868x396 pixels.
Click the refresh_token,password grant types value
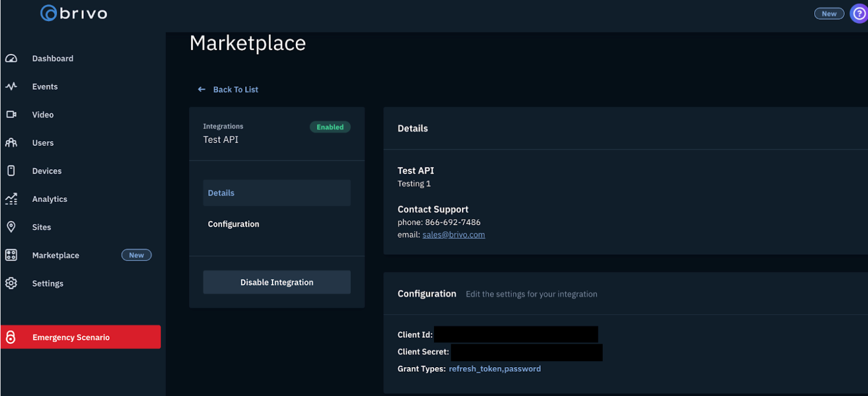tap(494, 368)
